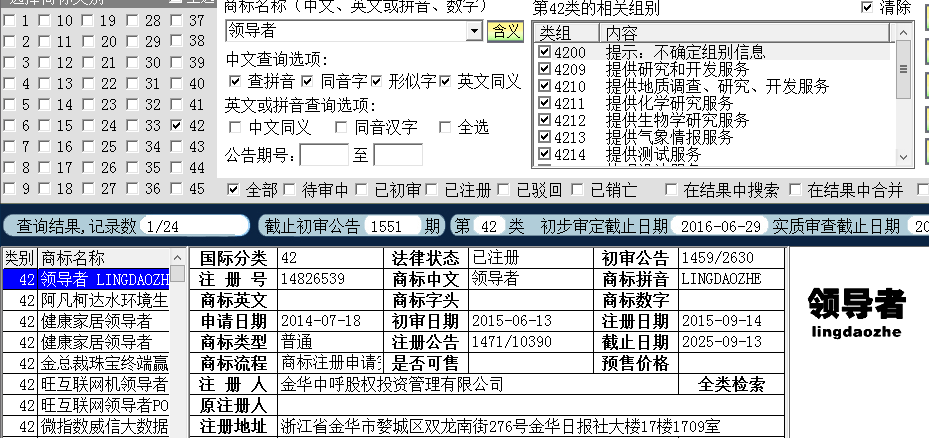Select result row 微指数威信大数据
The image size is (929, 438).
pos(87,426)
